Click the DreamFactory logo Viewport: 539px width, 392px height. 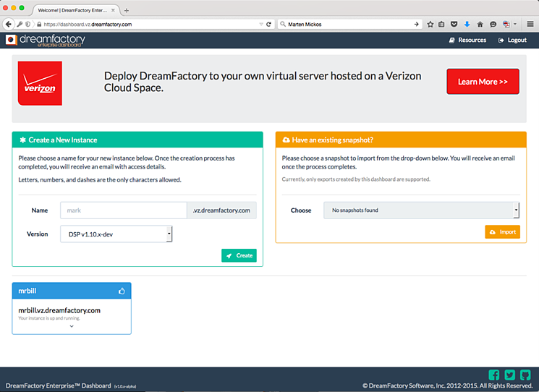[46, 41]
